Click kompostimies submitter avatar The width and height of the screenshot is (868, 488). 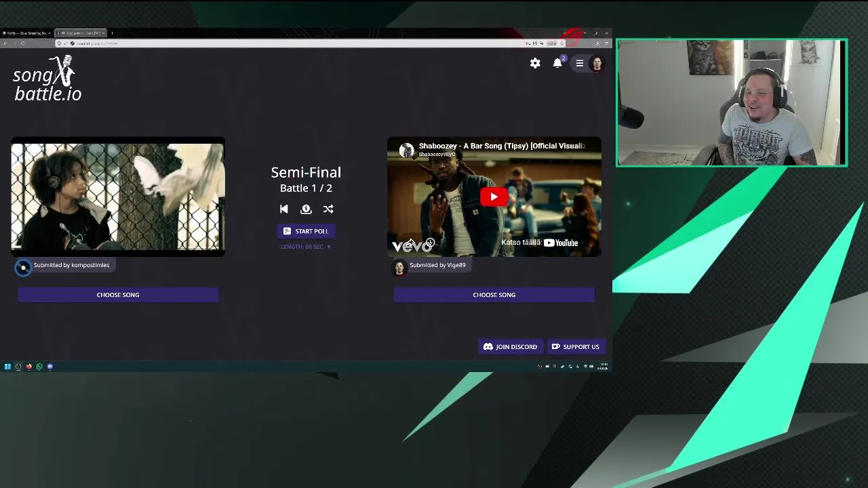pos(23,268)
